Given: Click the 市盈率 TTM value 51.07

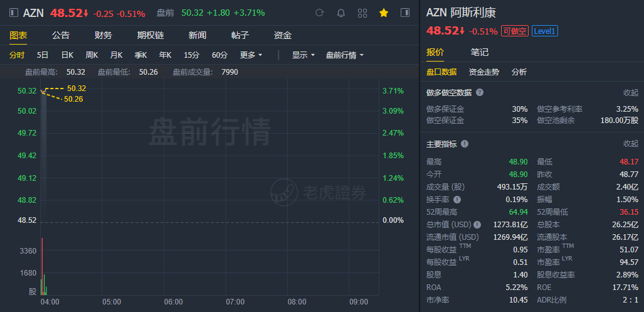Looking at the screenshot, I should coord(629,249).
